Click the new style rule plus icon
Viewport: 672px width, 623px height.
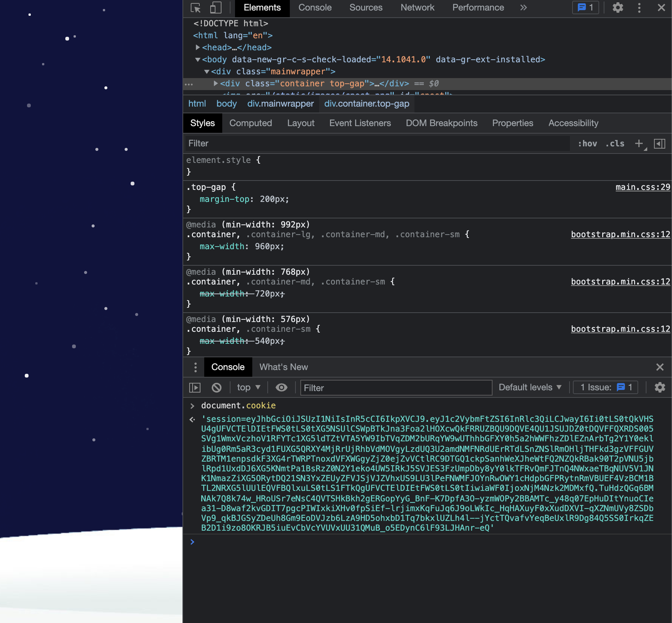[x=639, y=143]
